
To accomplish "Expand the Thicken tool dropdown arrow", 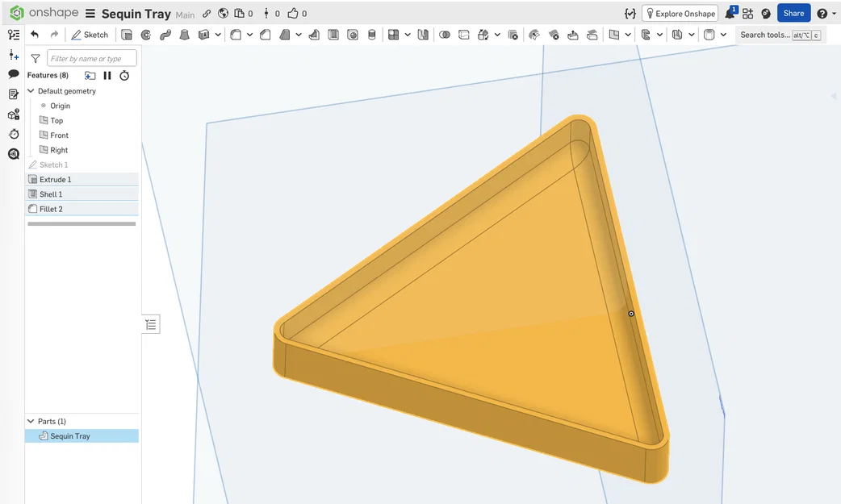I will coord(218,35).
